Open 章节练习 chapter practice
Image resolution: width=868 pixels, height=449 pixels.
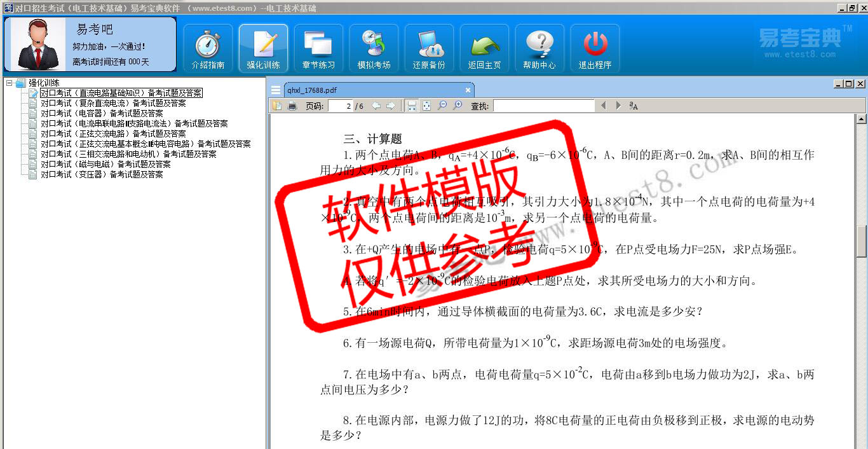point(318,49)
